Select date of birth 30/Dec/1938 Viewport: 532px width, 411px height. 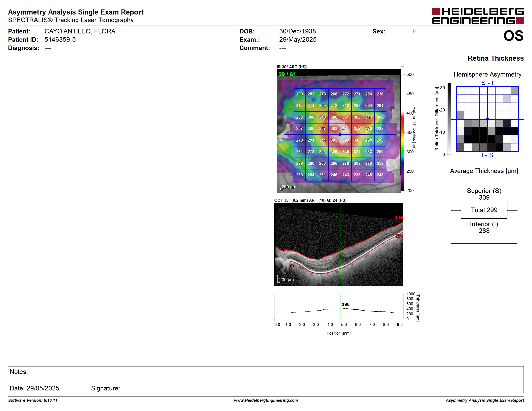pyautogui.click(x=297, y=31)
